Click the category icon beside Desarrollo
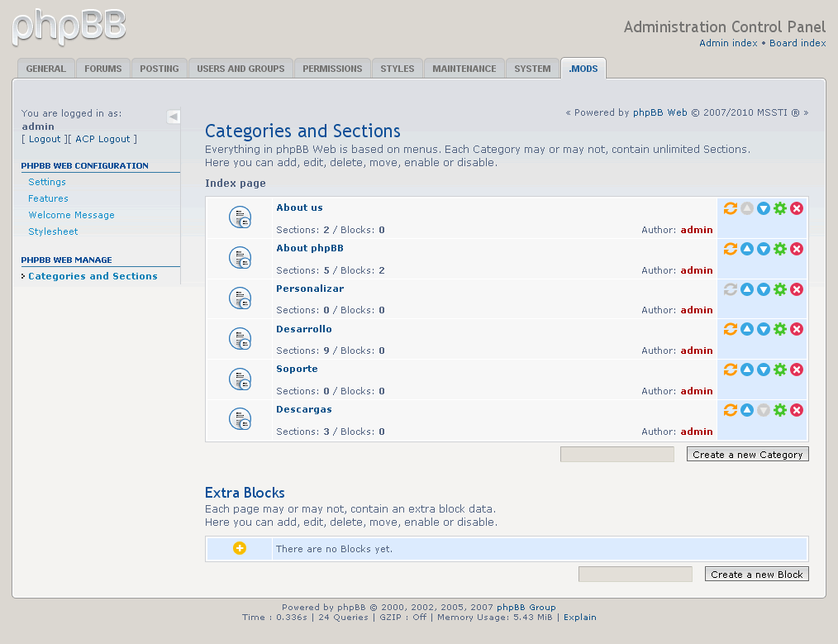 click(240, 339)
